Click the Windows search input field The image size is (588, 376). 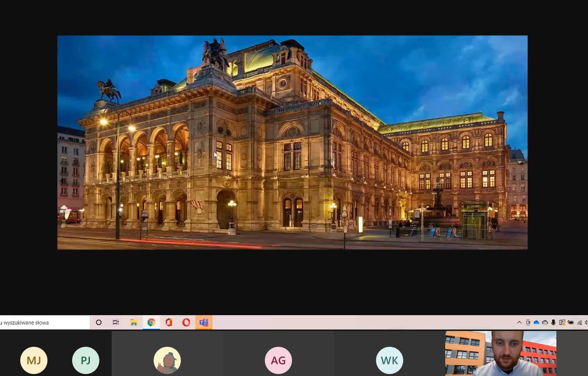pos(44,323)
